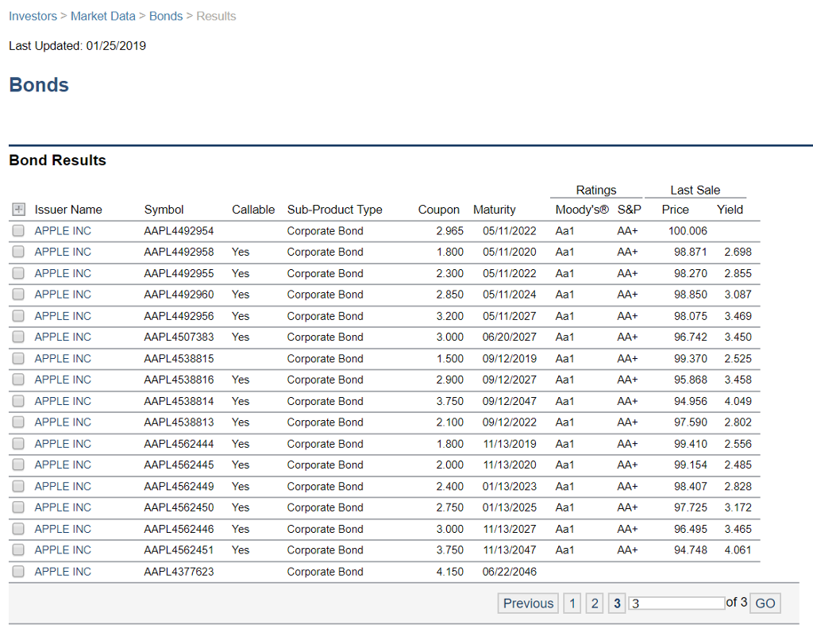The image size is (813, 644).
Task: Click the Symbol column header
Action: click(164, 210)
